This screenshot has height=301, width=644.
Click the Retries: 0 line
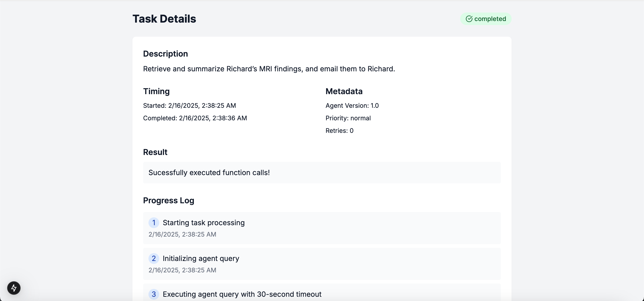[x=339, y=131]
